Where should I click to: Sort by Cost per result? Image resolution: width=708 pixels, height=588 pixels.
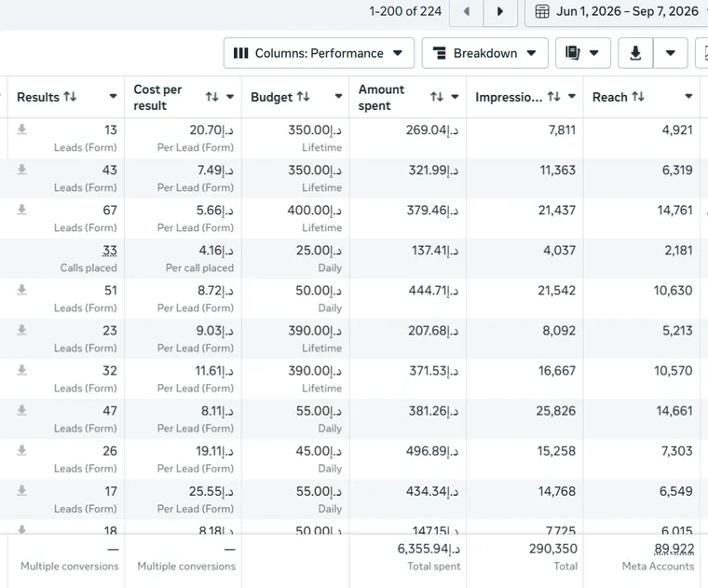point(212,97)
